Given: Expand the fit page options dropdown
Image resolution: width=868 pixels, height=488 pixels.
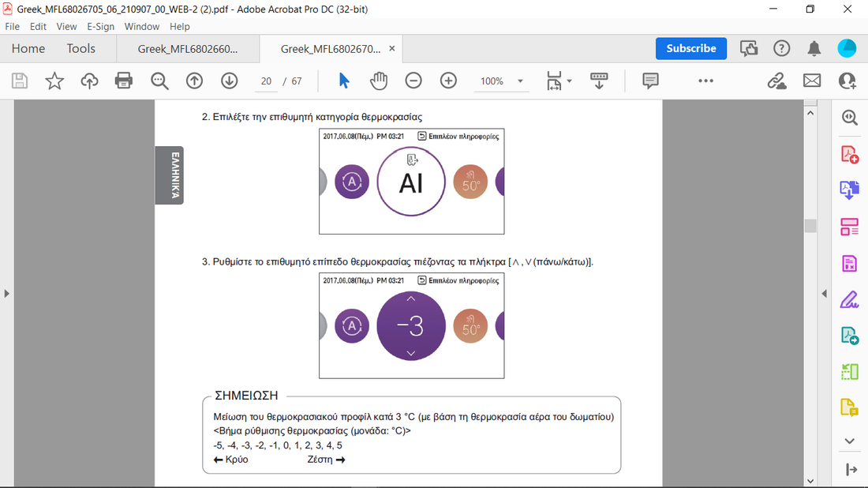Looking at the screenshot, I should coord(569,81).
